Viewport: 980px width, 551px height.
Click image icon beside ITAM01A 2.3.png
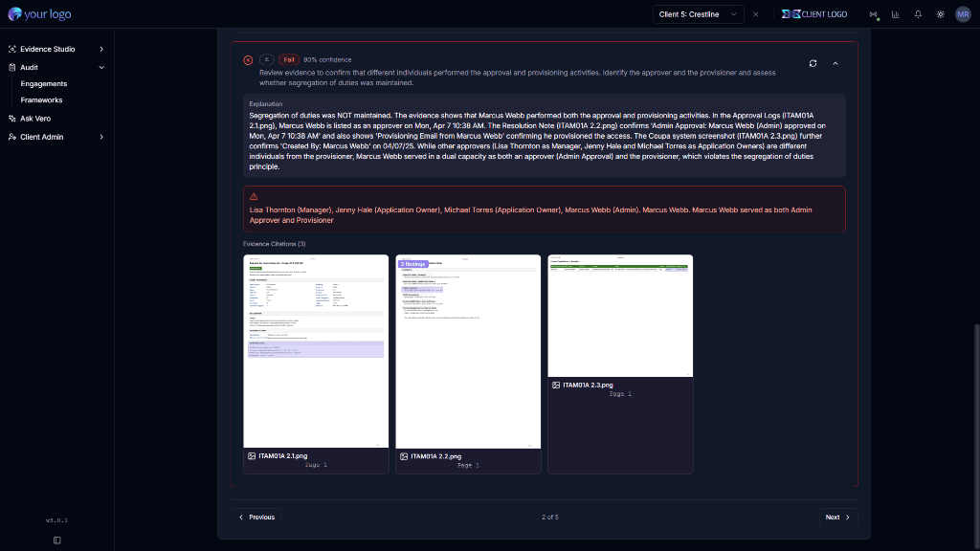556,386
